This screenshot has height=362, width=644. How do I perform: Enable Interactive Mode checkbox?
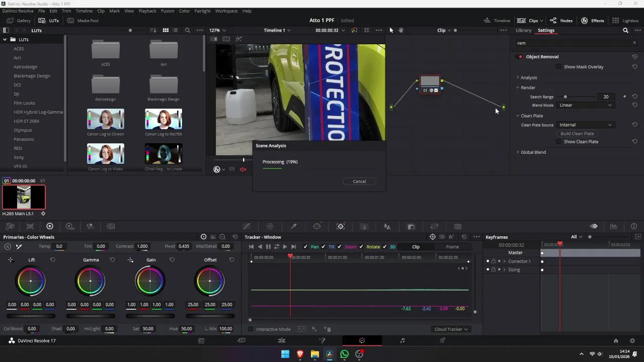click(251, 329)
